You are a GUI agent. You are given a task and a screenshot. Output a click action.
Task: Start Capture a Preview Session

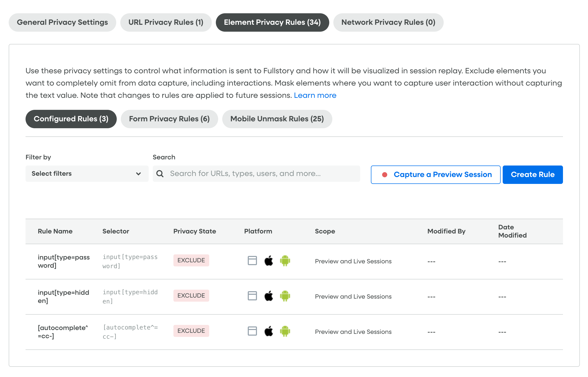pos(435,175)
